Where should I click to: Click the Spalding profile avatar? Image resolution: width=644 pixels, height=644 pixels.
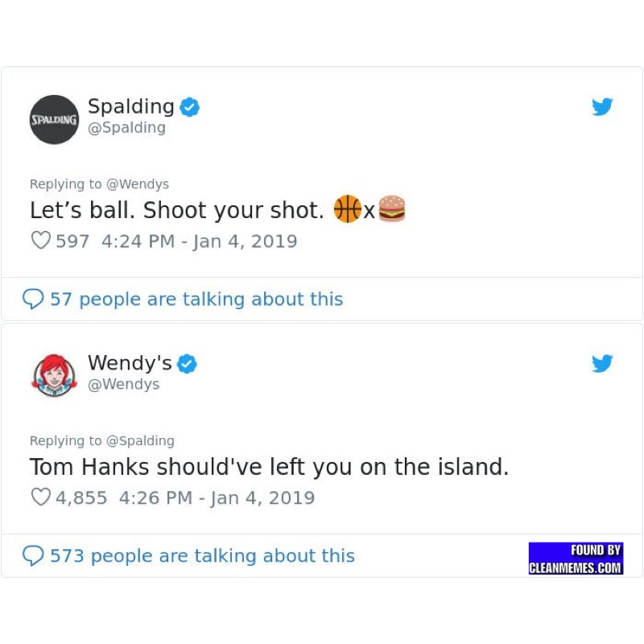coord(54,119)
